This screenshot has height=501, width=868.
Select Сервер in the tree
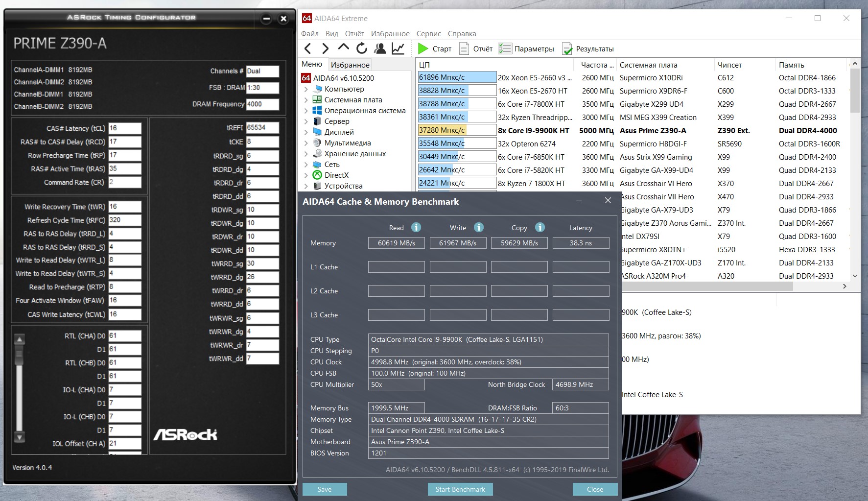[337, 121]
